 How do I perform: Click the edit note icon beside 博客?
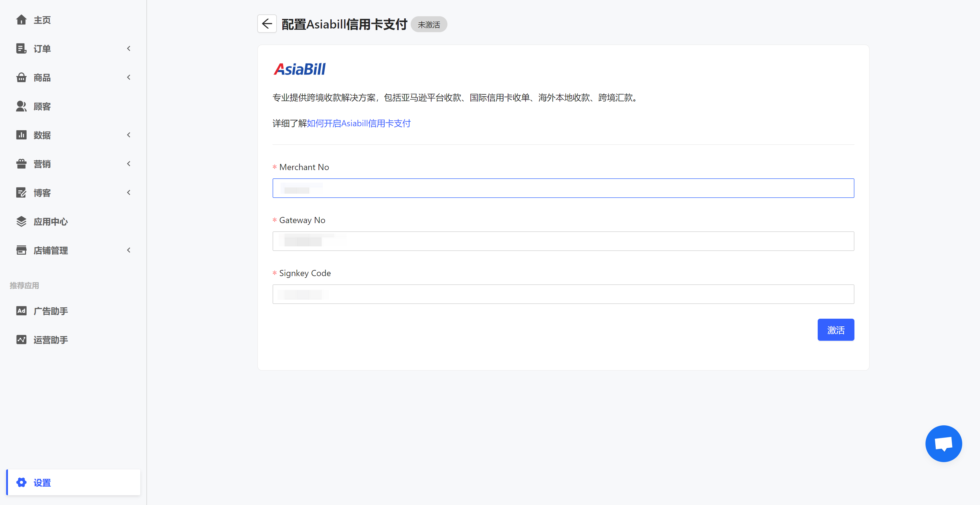pos(21,192)
